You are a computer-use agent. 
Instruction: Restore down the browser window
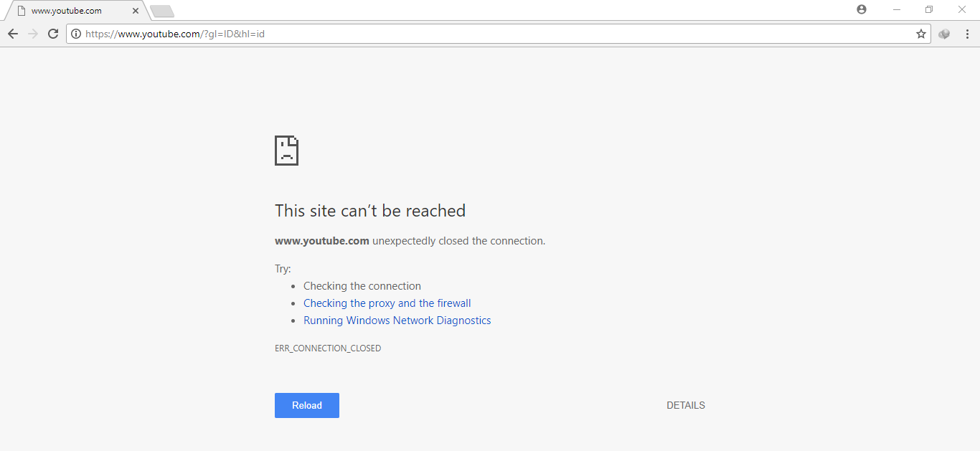tap(929, 9)
